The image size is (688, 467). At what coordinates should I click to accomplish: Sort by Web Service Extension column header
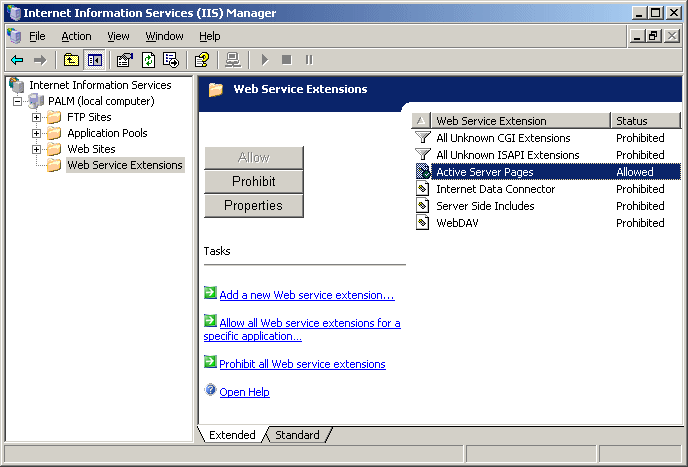520,121
